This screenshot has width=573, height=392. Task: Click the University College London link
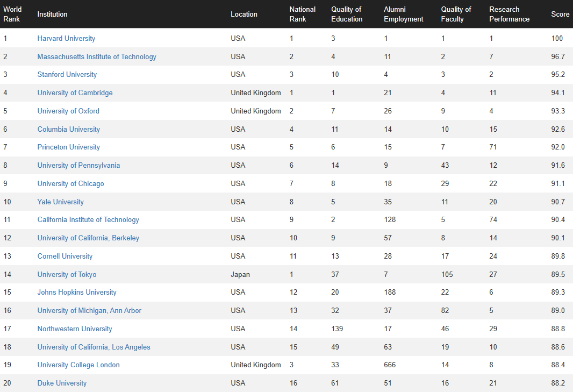(78, 365)
